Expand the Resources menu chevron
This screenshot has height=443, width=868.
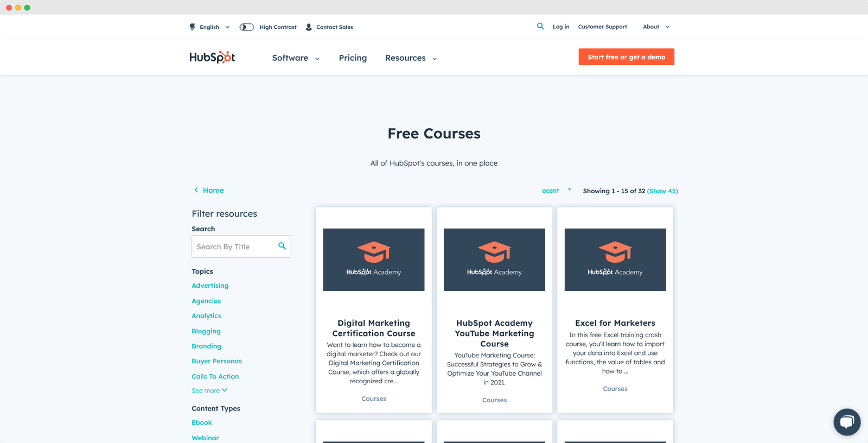(x=435, y=59)
